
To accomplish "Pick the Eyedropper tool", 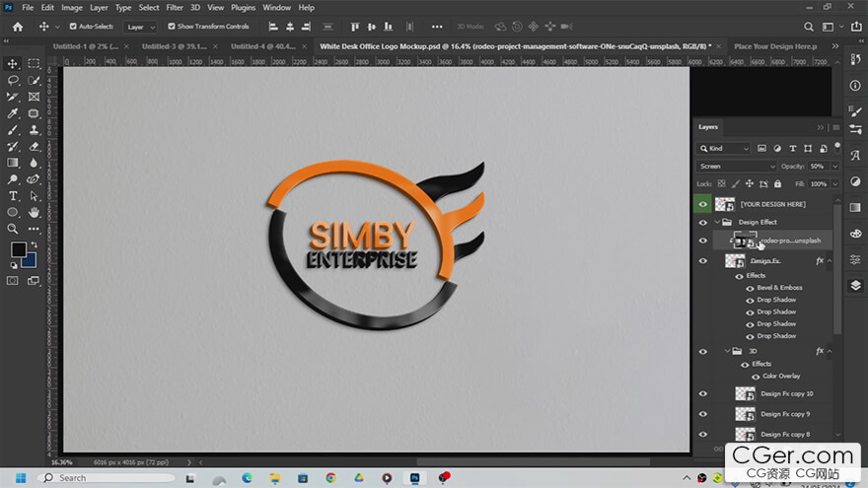I will coord(12,113).
